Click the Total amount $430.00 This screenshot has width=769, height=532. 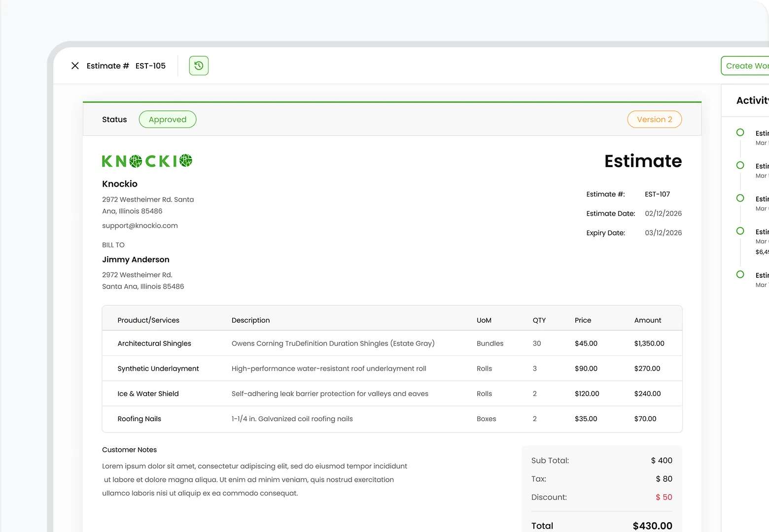[x=652, y=526]
